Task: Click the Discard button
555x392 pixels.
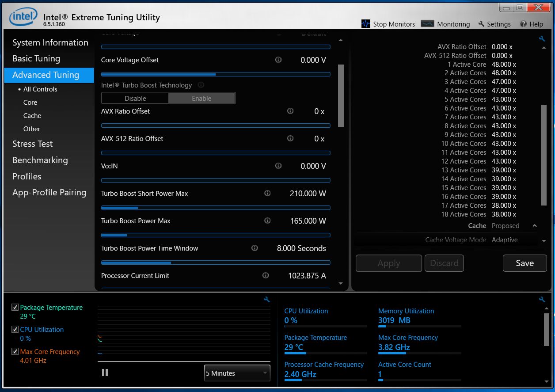Action: (444, 263)
